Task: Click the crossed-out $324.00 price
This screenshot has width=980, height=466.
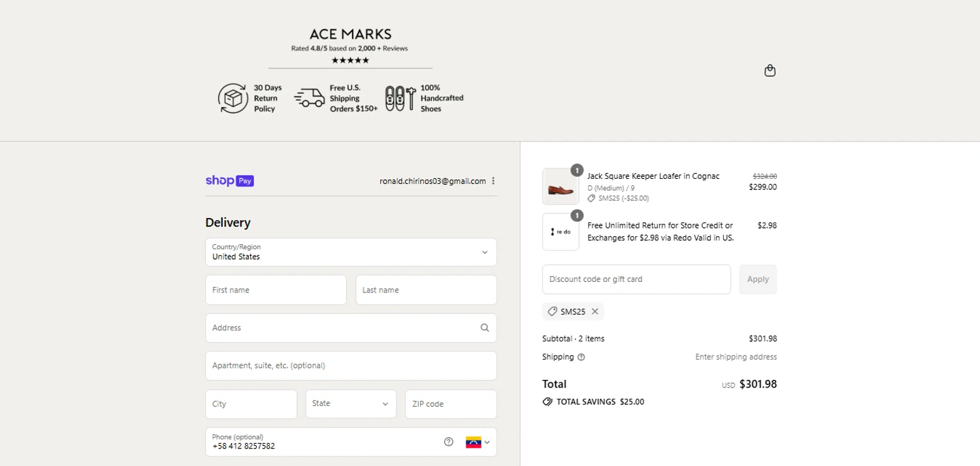Action: click(x=764, y=176)
